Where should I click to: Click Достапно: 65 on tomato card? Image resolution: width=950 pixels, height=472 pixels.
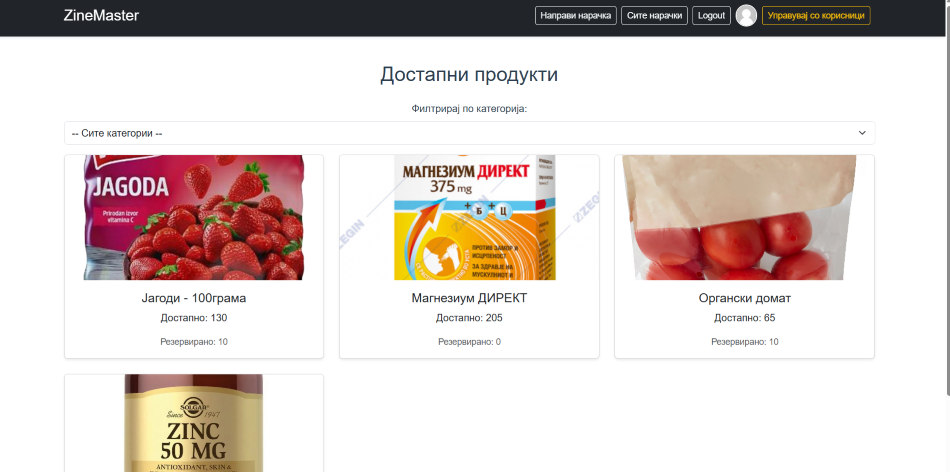coord(744,318)
